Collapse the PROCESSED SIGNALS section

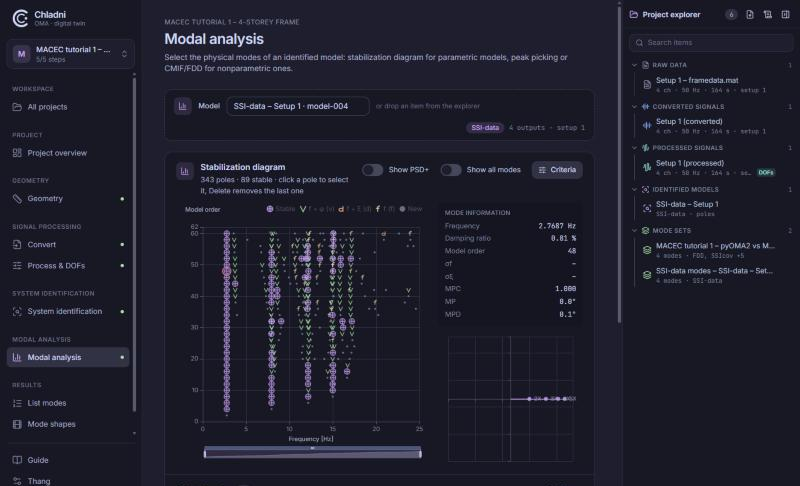click(x=634, y=148)
